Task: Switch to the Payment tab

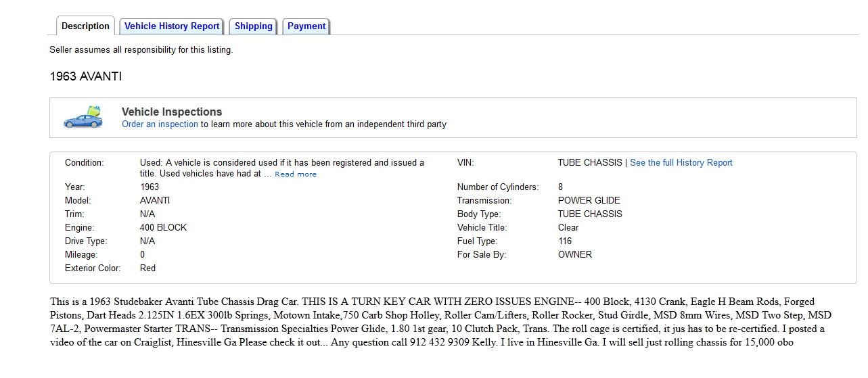Action: [306, 26]
